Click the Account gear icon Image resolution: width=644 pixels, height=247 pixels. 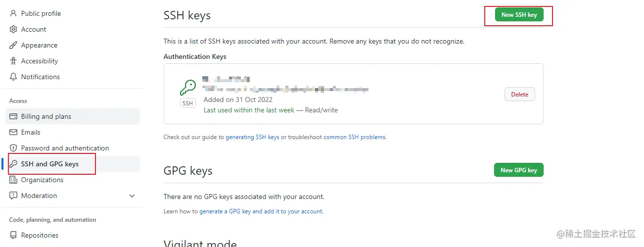point(13,29)
